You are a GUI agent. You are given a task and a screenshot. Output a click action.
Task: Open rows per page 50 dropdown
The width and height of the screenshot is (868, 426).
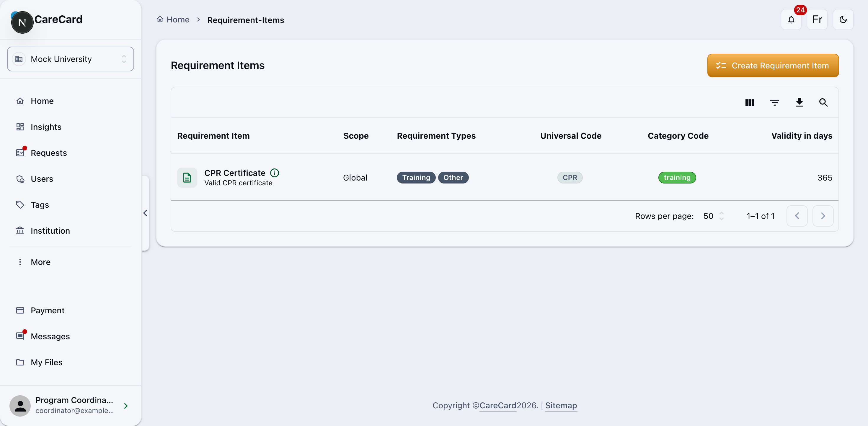[713, 216]
